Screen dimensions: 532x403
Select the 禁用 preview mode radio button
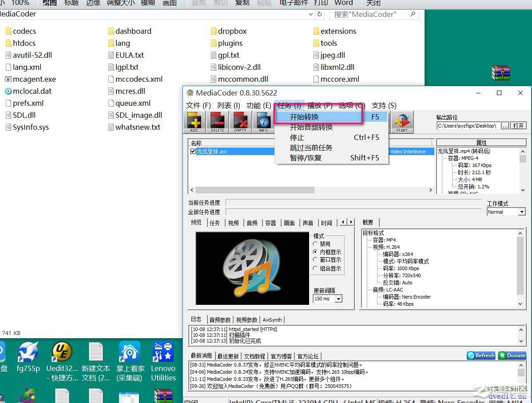point(315,244)
